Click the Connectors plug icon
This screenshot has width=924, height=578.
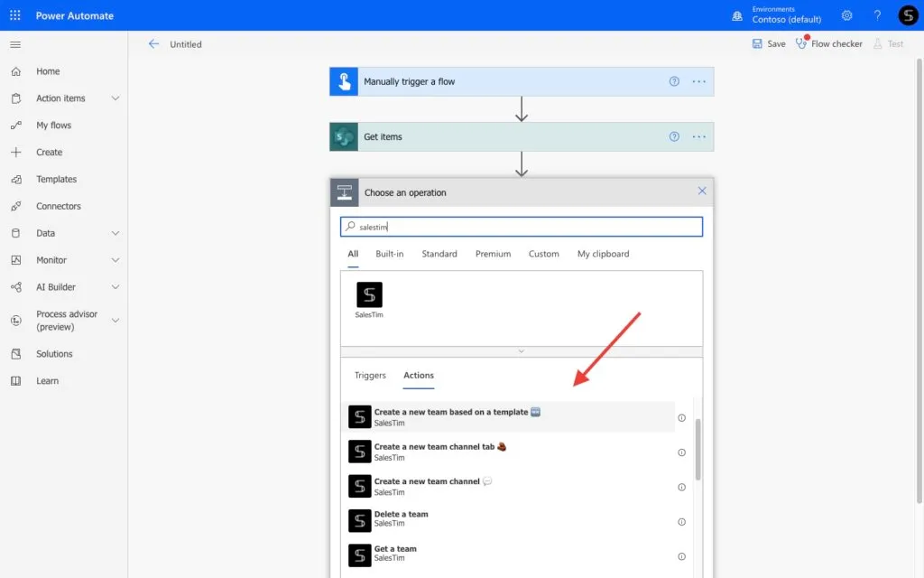pos(16,206)
